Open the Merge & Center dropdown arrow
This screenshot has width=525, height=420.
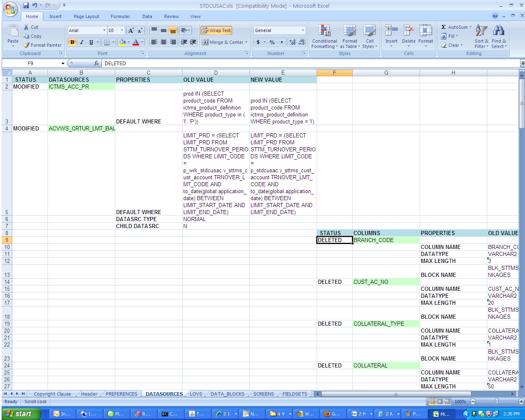246,42
